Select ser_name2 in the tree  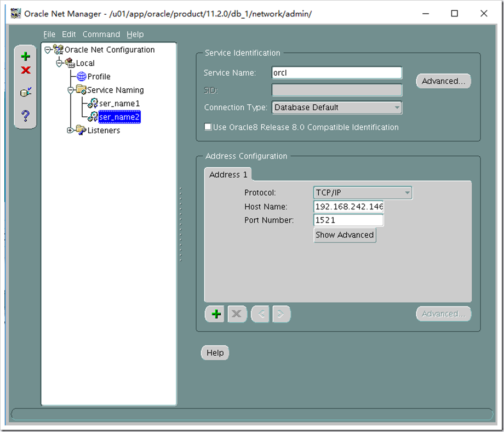tap(119, 117)
